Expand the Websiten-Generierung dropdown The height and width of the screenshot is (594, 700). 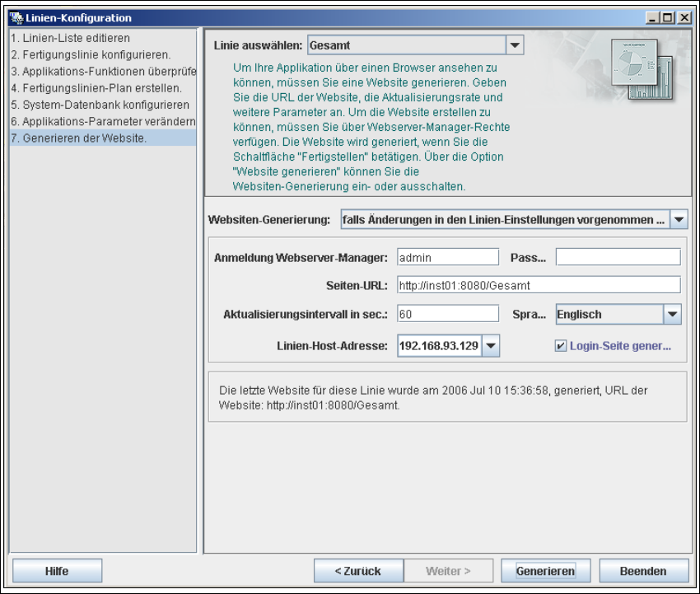coord(679,219)
